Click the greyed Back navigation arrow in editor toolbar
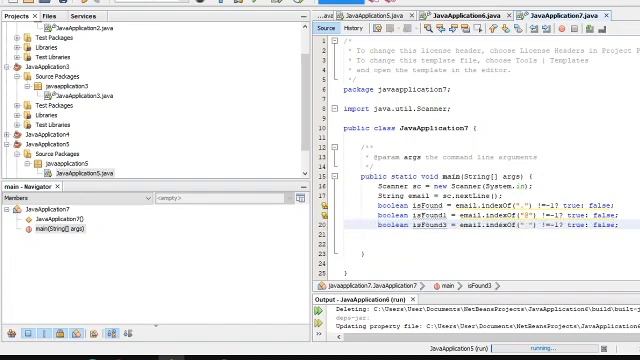This screenshot has height=360, width=640. 390,28
